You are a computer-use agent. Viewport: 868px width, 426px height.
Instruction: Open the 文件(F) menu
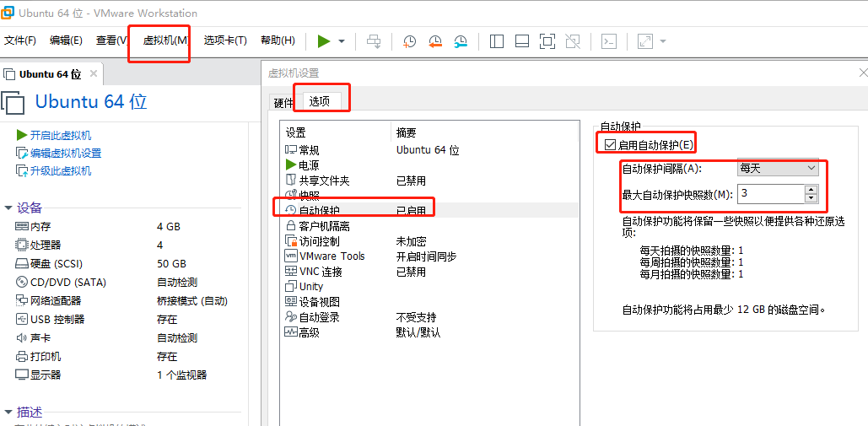click(x=20, y=40)
